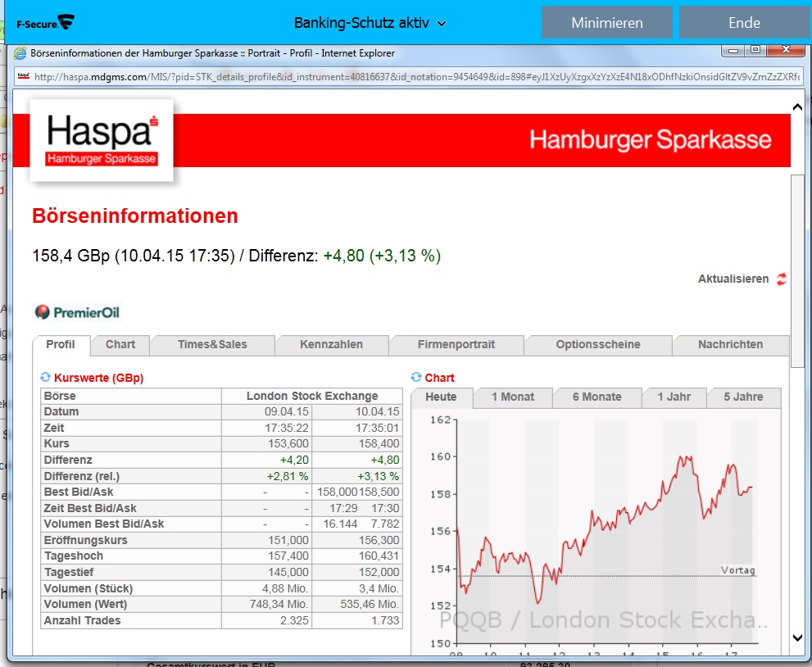Screen dimensions: 812x667
Task: Click the Haspa Hamburger Sparkasse logo
Action: 102,139
